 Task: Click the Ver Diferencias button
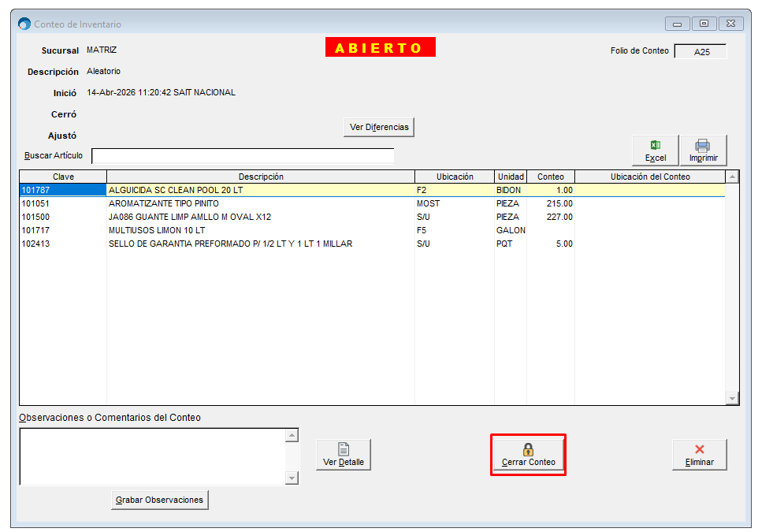coord(379,127)
